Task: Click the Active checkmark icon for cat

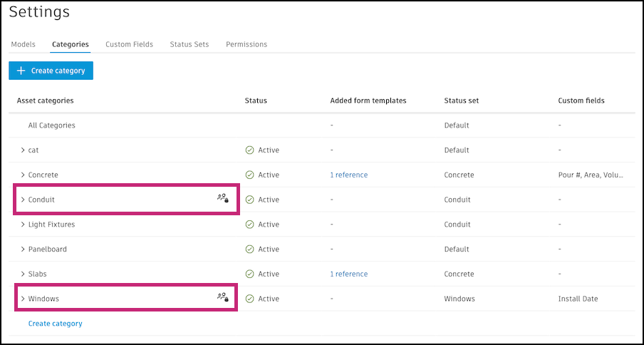Action: 249,150
